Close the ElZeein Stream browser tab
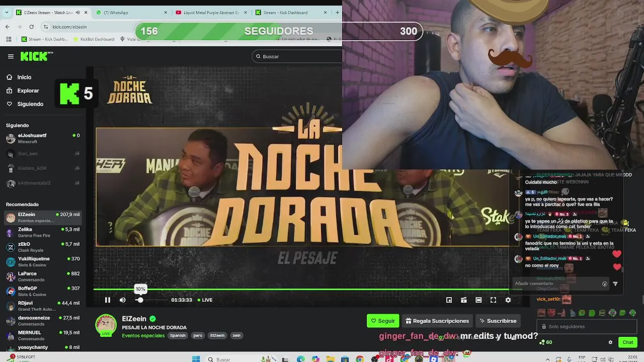This screenshot has height=362, width=644. pyautogui.click(x=86, y=13)
